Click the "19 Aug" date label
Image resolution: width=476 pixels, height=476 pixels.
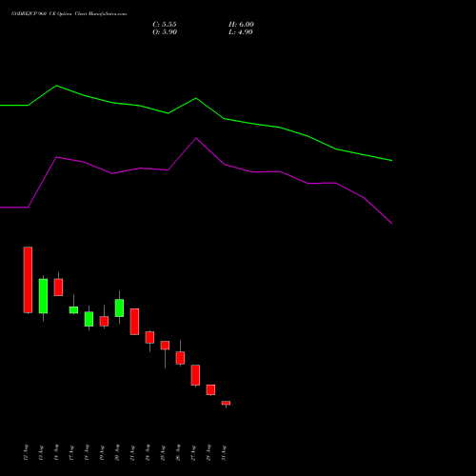pos(102,452)
